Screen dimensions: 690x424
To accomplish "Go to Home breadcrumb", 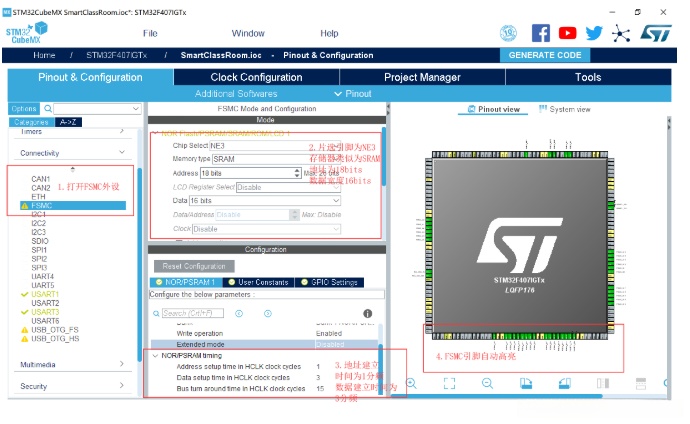I will pyautogui.click(x=44, y=55).
